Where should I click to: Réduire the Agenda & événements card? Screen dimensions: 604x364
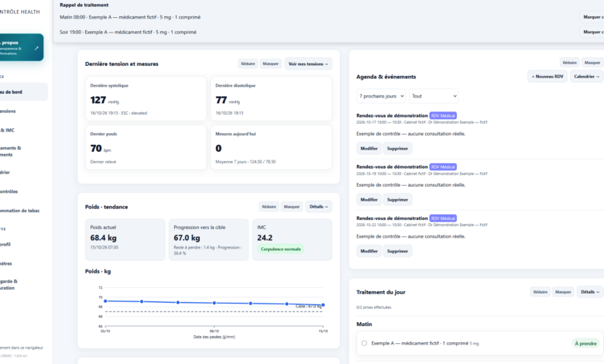(570, 63)
